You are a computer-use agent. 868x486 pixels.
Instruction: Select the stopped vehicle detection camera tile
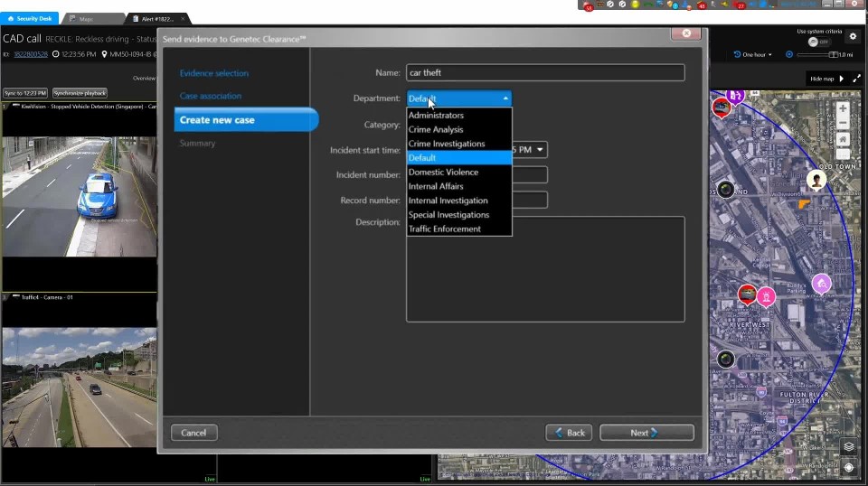(x=80, y=197)
